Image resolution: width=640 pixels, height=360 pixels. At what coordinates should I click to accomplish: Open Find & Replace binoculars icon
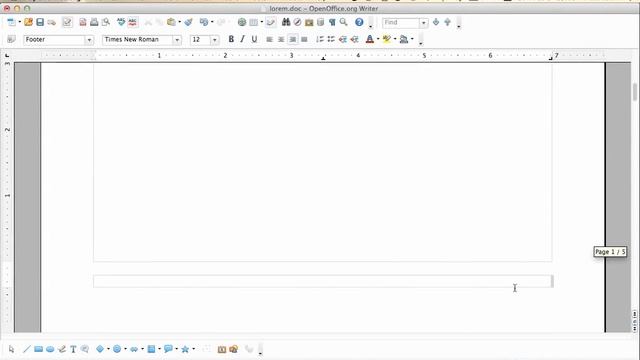click(286, 22)
